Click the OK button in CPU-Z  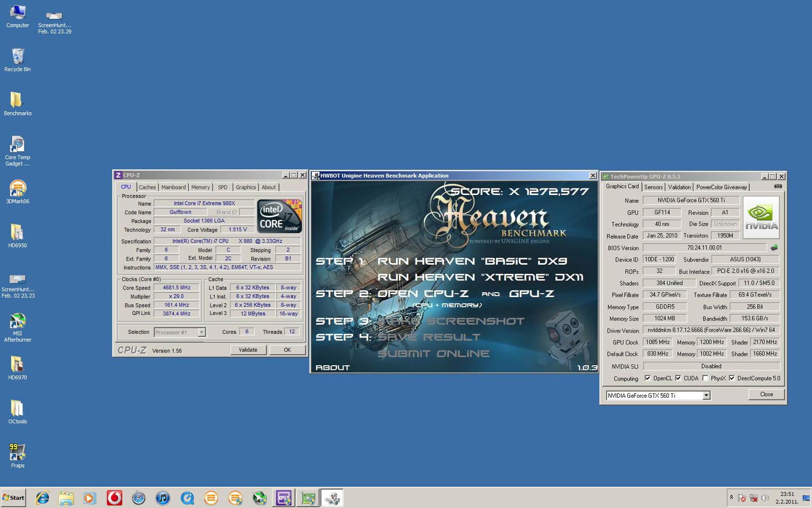click(287, 350)
